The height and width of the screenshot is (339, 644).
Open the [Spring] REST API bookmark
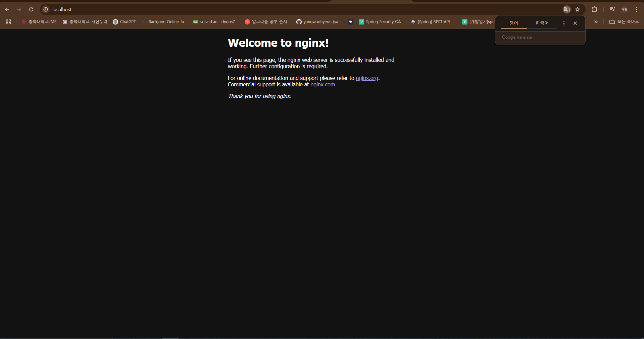(x=432, y=22)
